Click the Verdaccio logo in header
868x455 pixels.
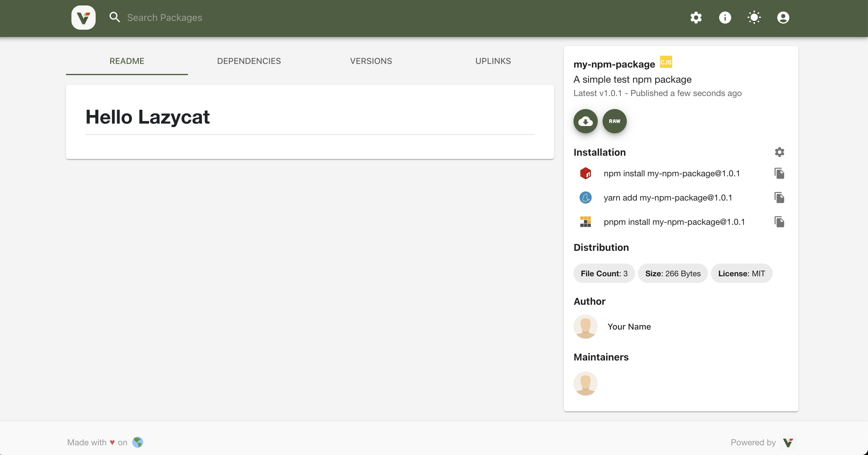click(x=83, y=18)
